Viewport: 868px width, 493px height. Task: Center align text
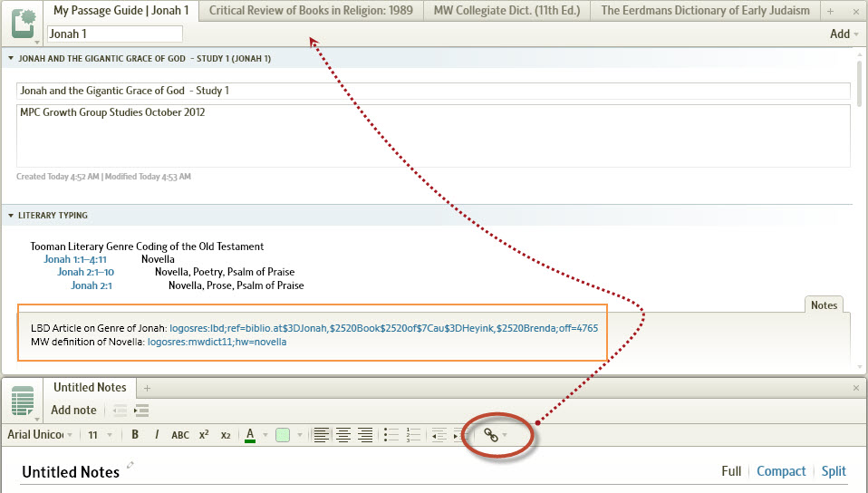click(x=343, y=435)
